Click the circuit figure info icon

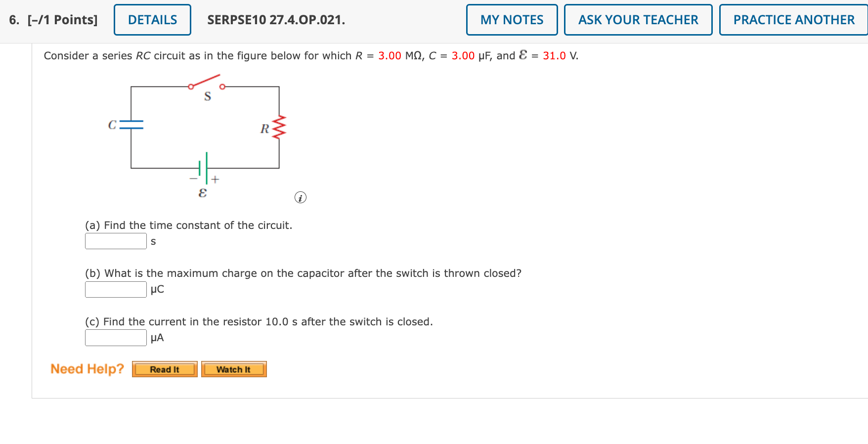(x=301, y=197)
